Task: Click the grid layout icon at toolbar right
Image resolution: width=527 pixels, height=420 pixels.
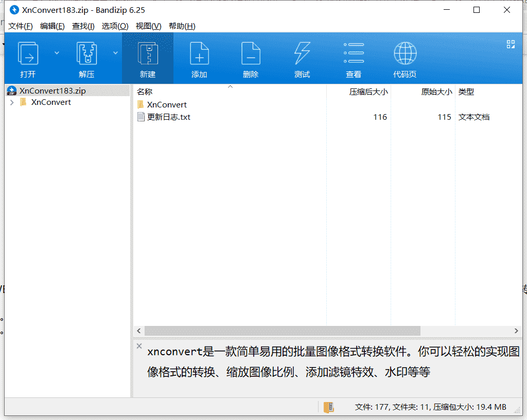Action: [x=511, y=44]
